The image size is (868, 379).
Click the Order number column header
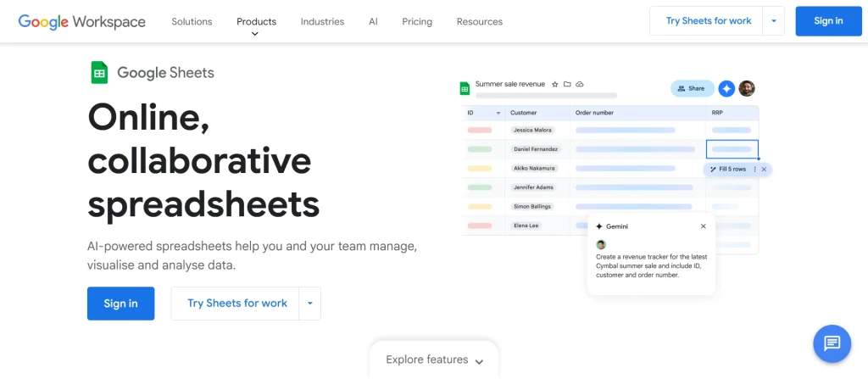(x=594, y=113)
